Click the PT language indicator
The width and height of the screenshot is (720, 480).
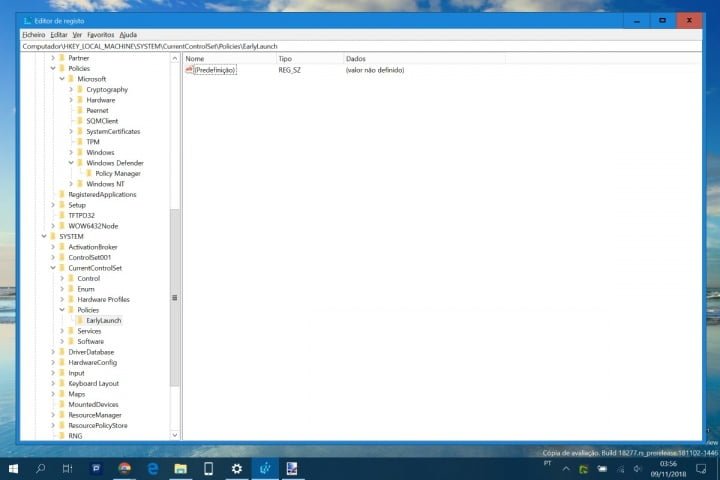click(547, 463)
